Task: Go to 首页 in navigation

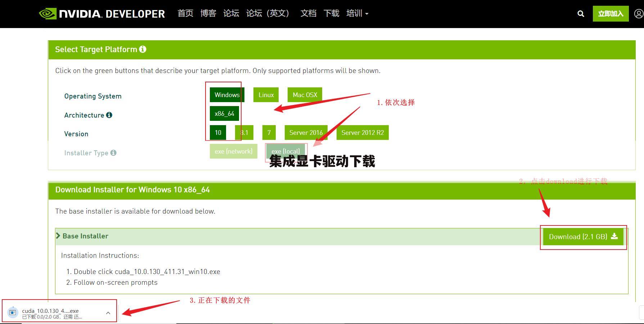Action: pyautogui.click(x=185, y=14)
